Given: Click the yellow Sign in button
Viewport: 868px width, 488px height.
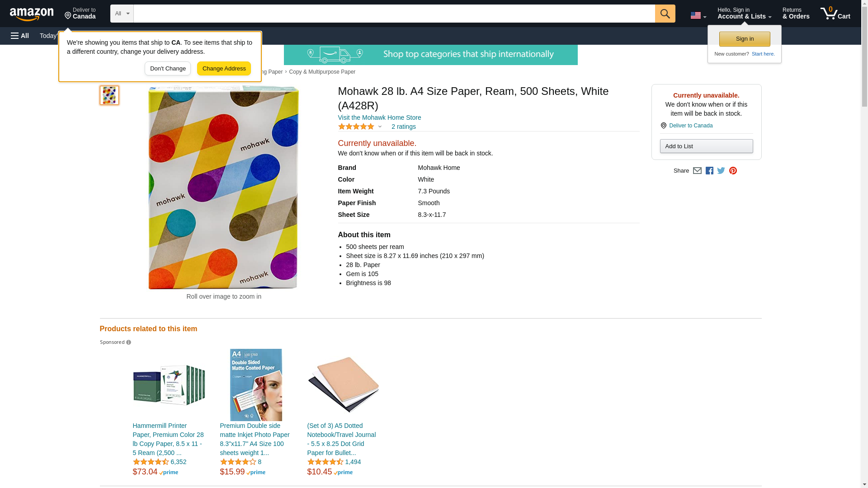Looking at the screenshot, I should pyautogui.click(x=745, y=39).
